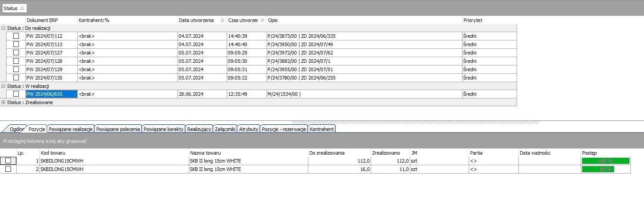This screenshot has width=644, height=221.
Task: Check the box for position 1 row
Action: 8,161
